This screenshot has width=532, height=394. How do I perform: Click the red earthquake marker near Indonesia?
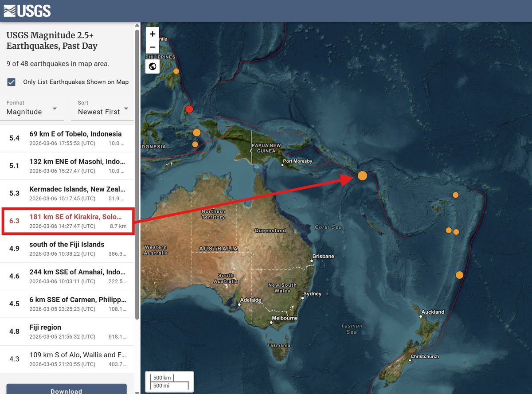[x=189, y=109]
